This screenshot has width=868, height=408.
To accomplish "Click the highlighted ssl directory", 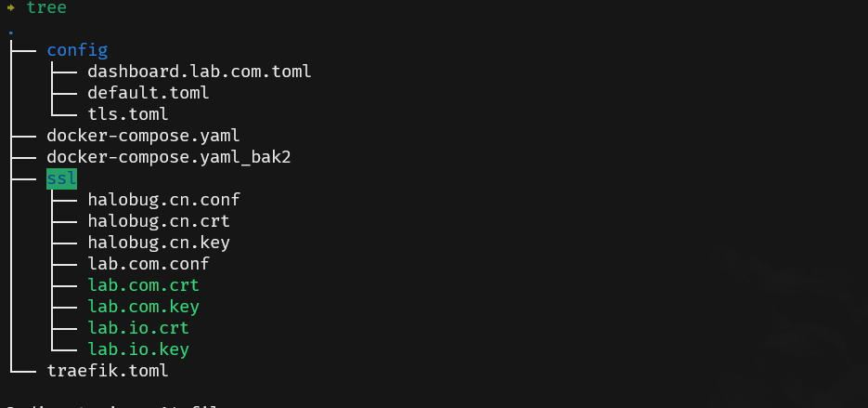I will (x=61, y=178).
